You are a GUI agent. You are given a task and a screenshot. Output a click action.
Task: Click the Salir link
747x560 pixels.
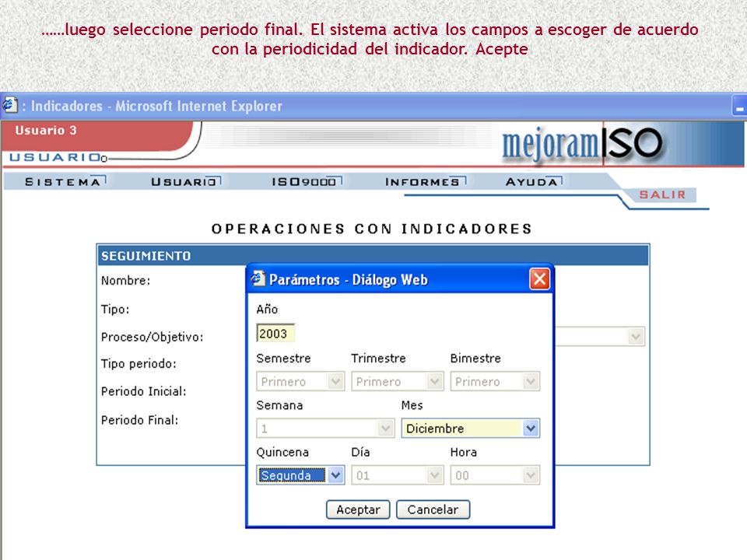point(662,194)
